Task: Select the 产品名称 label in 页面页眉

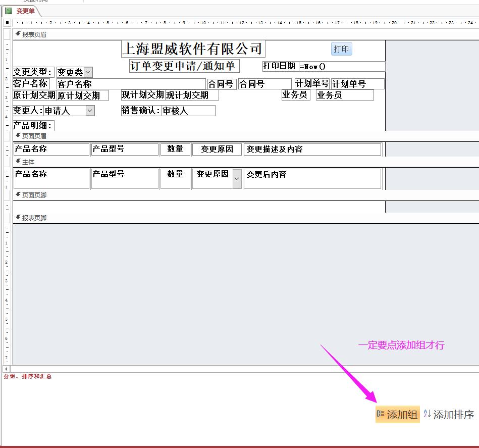Action: (x=51, y=149)
